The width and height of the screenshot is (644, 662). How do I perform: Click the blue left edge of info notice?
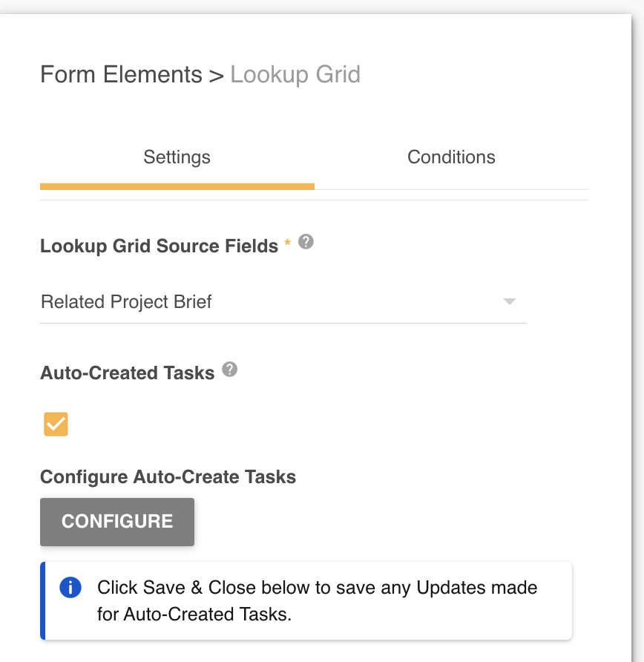tap(43, 601)
